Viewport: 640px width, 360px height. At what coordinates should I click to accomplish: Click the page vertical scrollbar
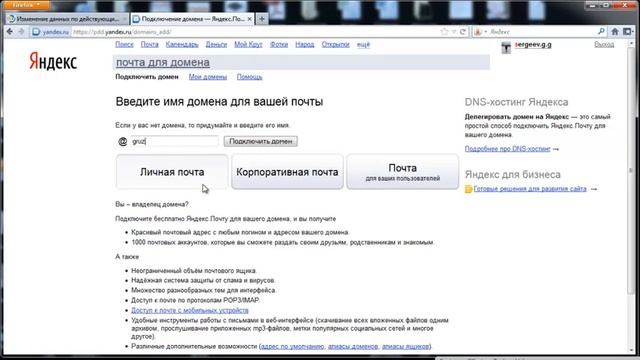click(631, 171)
